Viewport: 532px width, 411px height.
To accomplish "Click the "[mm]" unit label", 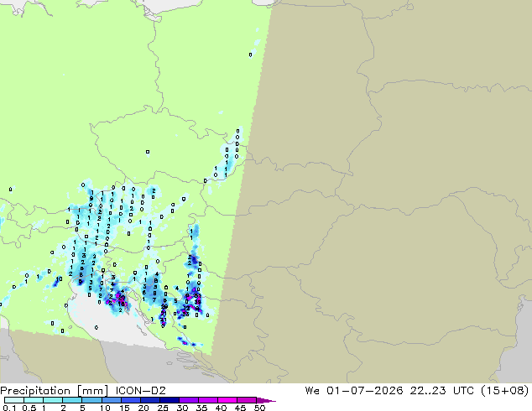I will coord(92,391).
